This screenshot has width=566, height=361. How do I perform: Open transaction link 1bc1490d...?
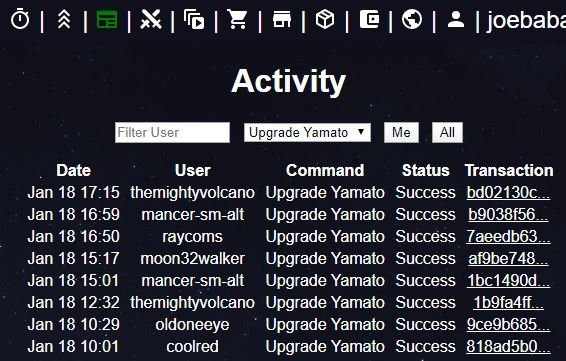click(x=508, y=280)
